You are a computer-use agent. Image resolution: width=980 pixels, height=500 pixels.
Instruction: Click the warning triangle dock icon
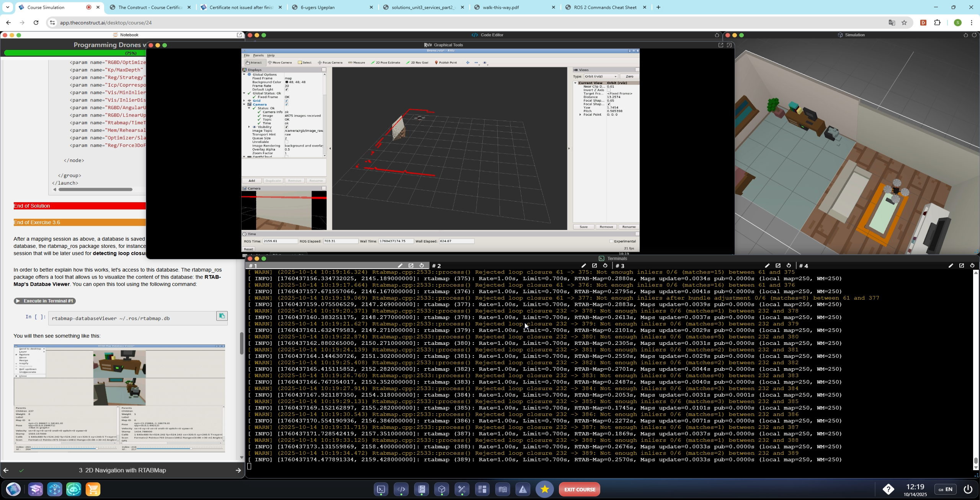[x=523, y=489]
